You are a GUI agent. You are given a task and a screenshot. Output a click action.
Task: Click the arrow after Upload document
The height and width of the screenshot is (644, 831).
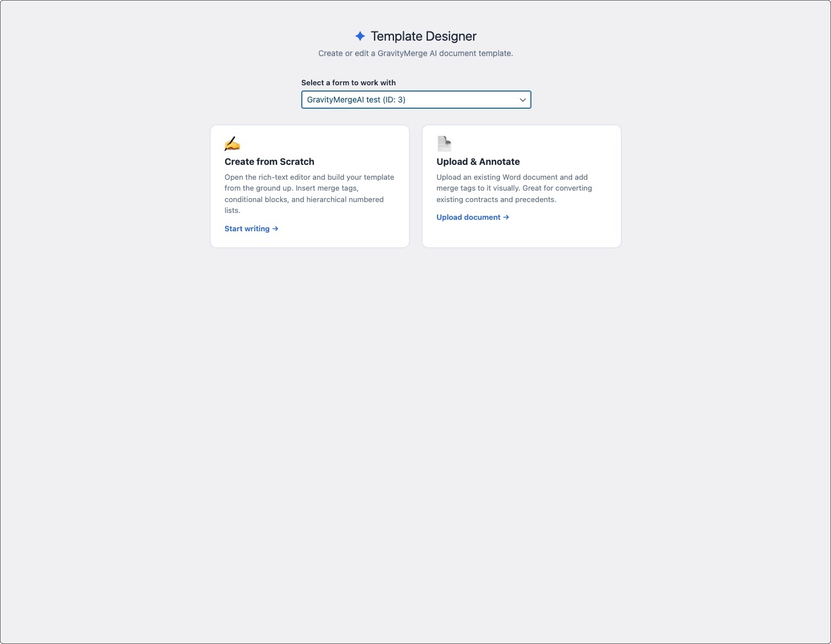coord(506,217)
